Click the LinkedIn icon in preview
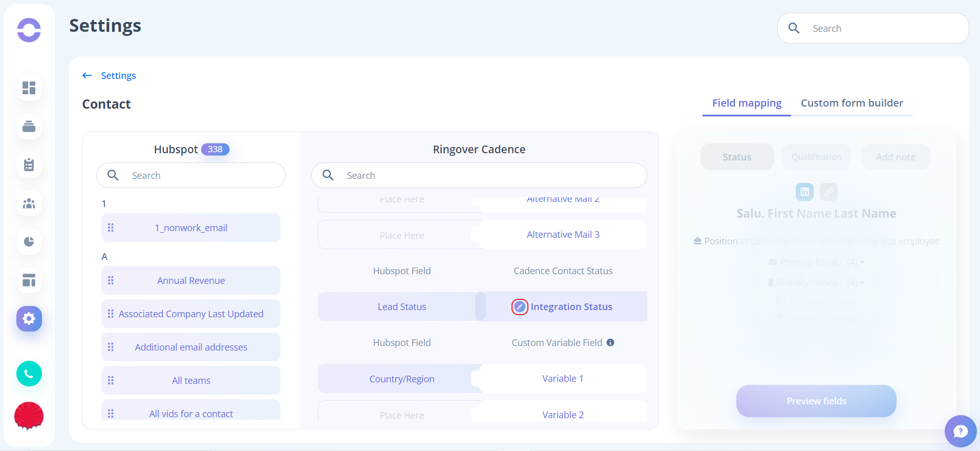 click(804, 192)
